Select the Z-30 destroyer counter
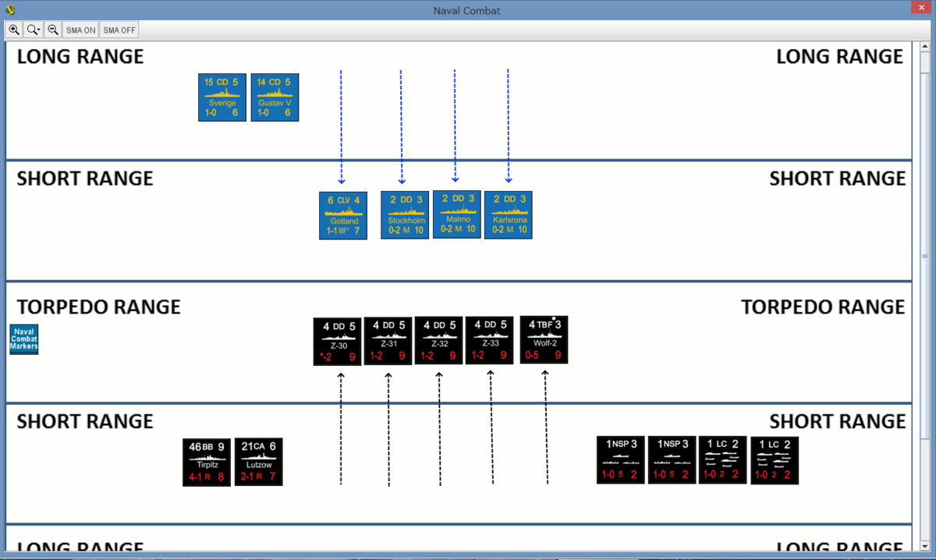This screenshot has height=560, width=936. click(x=337, y=342)
